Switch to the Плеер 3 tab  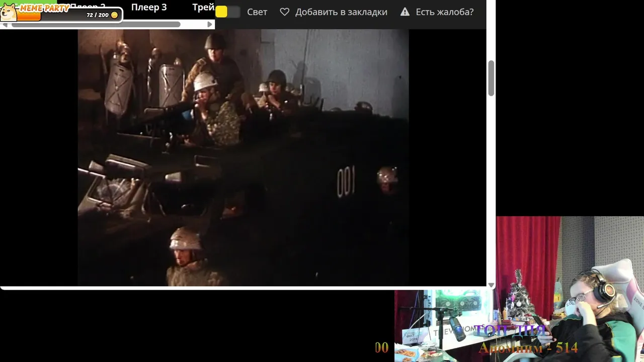point(149,7)
